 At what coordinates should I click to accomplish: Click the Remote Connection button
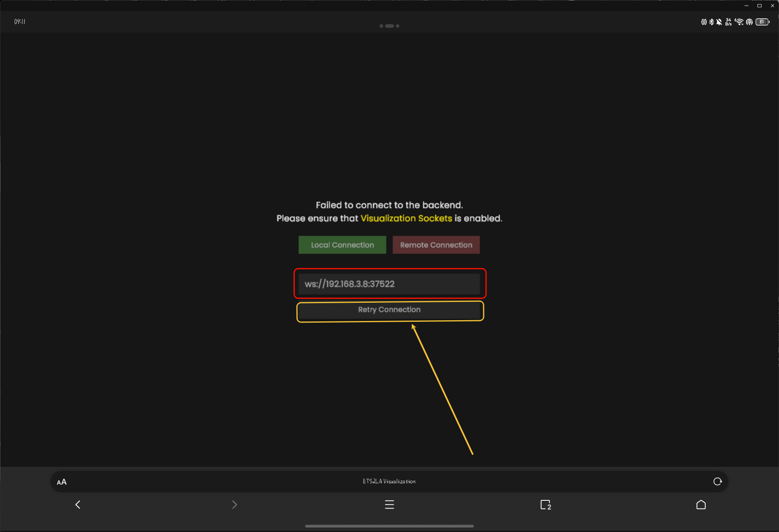(x=436, y=245)
